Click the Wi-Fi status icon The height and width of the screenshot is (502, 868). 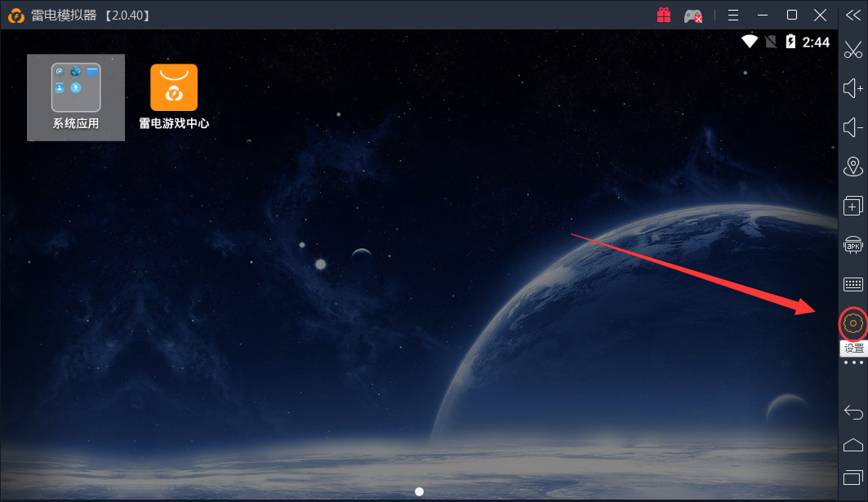[749, 42]
